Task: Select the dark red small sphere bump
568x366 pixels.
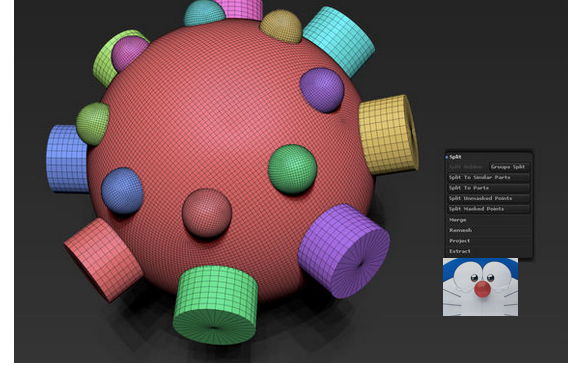Action: point(207,213)
